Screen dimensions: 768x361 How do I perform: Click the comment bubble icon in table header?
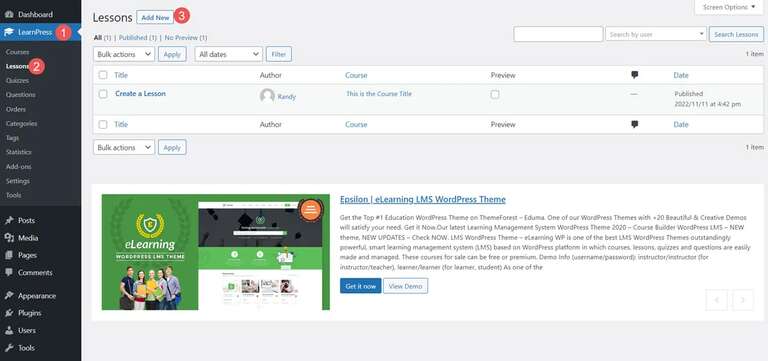pyautogui.click(x=634, y=75)
